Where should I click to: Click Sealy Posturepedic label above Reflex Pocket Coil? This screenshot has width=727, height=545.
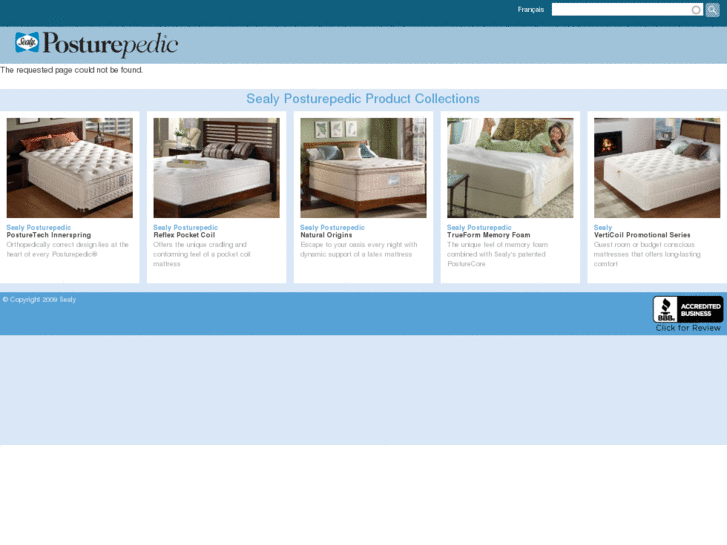(x=185, y=228)
